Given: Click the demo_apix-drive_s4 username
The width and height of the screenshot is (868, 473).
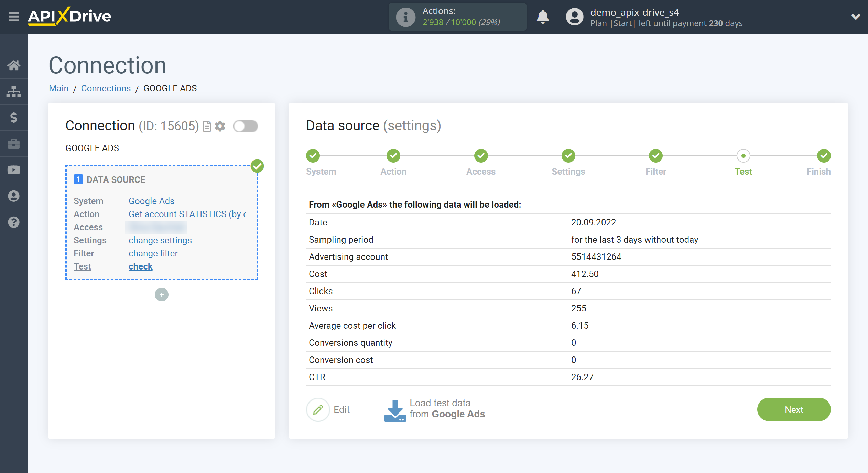Looking at the screenshot, I should [634, 12].
